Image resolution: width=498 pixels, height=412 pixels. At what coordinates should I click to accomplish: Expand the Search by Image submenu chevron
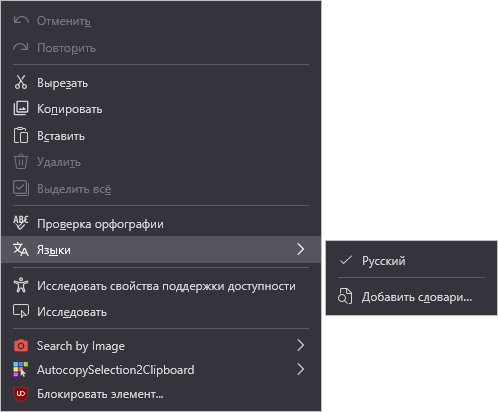pos(301,345)
